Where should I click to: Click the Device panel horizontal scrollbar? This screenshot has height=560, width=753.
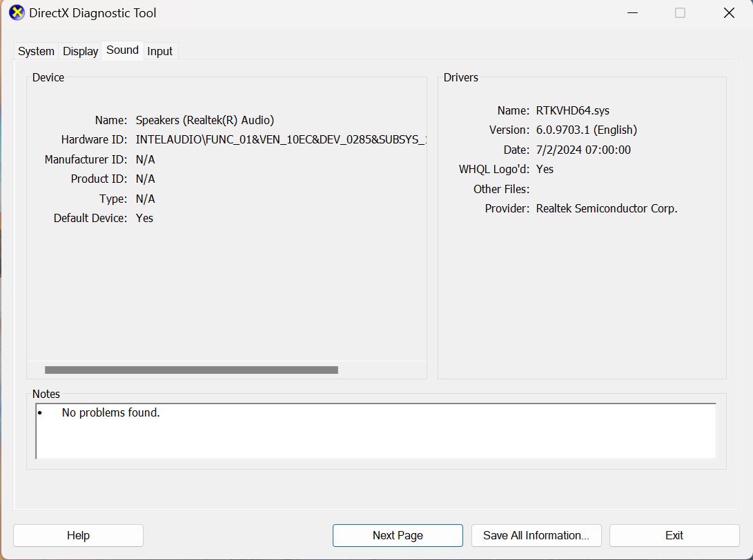coord(191,370)
